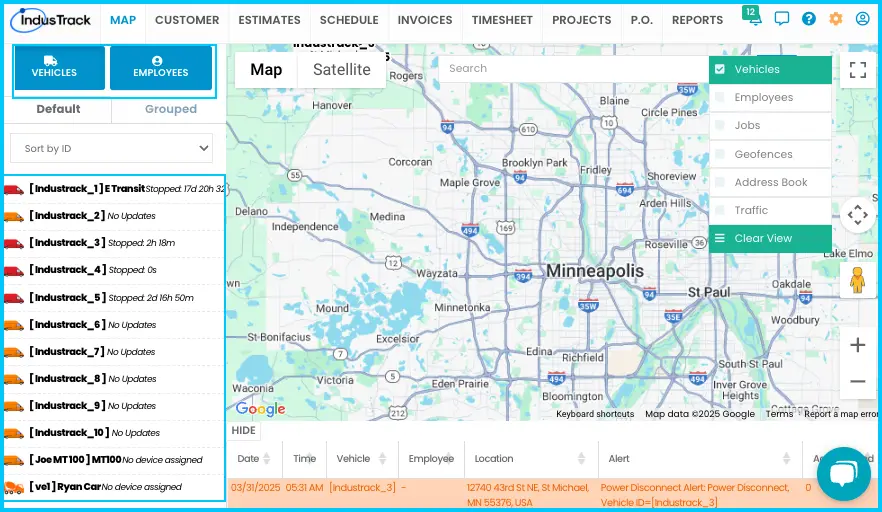Open the REPORTS navigation tab
This screenshot has height=512, width=882.
[x=698, y=20]
